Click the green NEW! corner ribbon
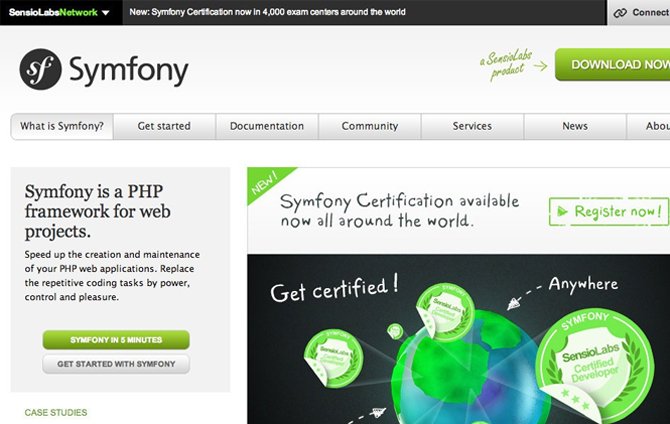The width and height of the screenshot is (670, 424). [265, 182]
